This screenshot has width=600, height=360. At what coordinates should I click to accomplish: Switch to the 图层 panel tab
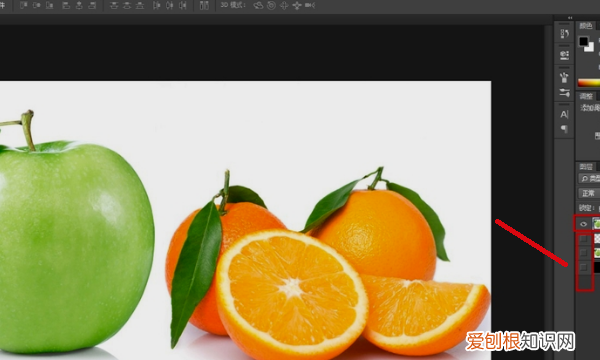pos(586,166)
